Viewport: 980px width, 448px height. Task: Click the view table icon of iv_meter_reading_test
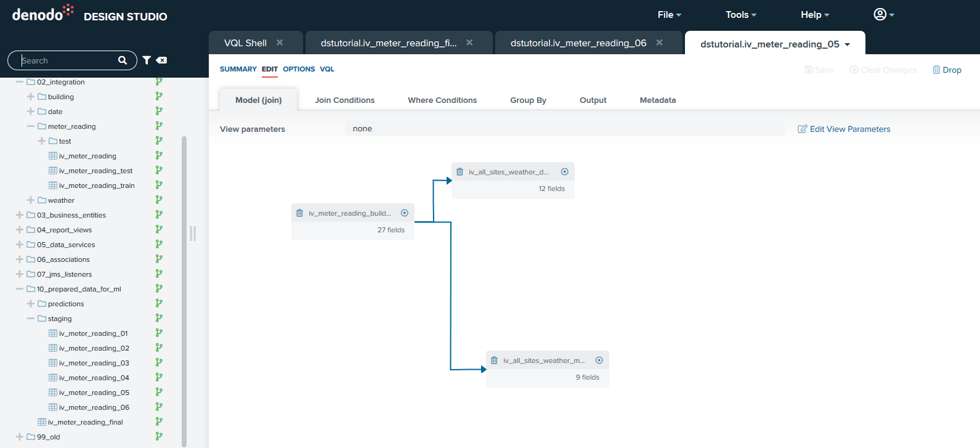53,171
